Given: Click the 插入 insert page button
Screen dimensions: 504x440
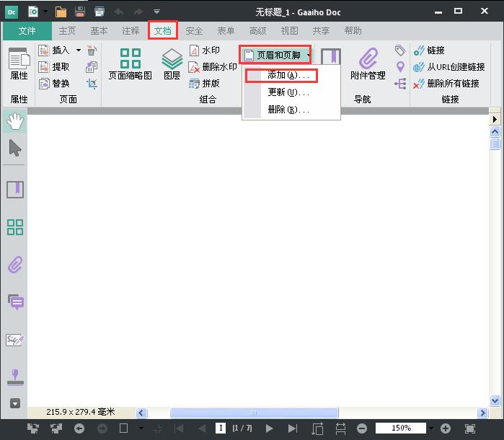Looking at the screenshot, I should pos(53,50).
